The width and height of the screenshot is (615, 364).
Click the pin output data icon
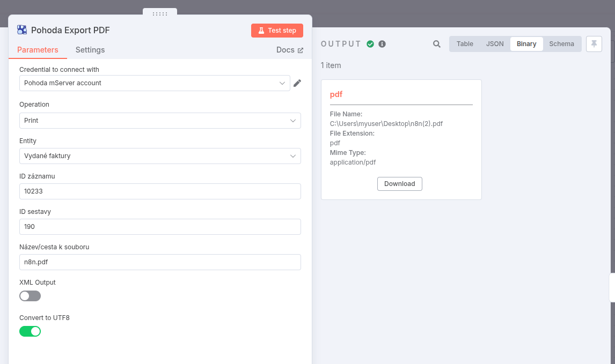594,44
